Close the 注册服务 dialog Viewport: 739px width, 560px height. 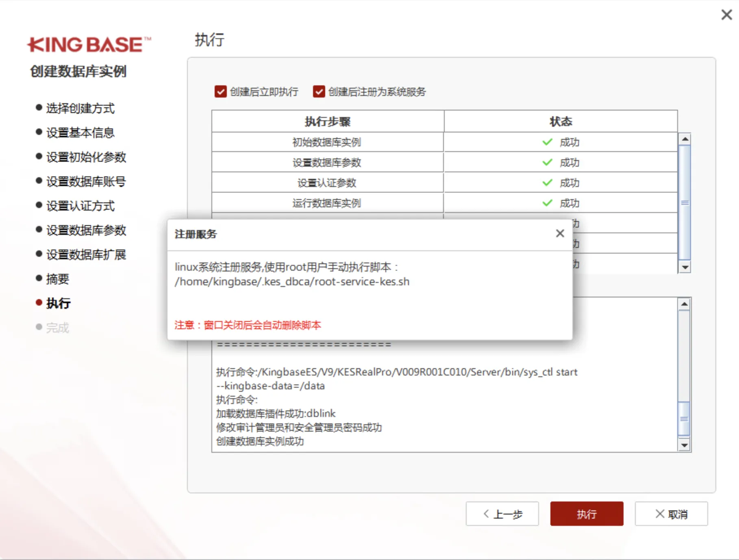(x=560, y=233)
